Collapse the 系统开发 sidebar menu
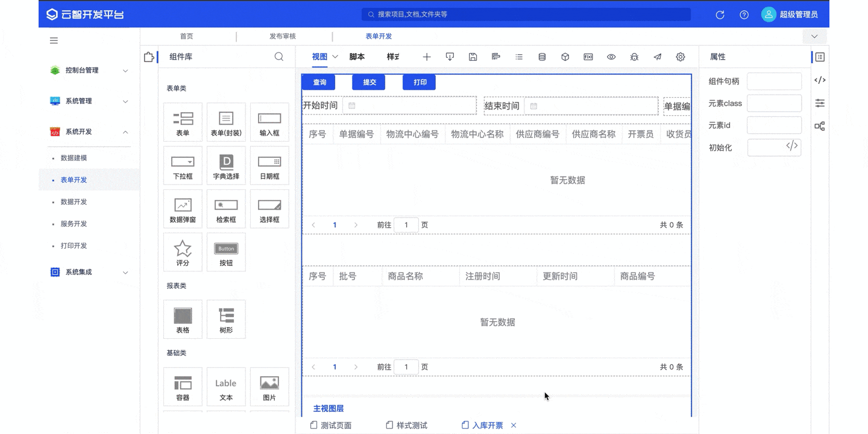The width and height of the screenshot is (868, 434). point(89,132)
